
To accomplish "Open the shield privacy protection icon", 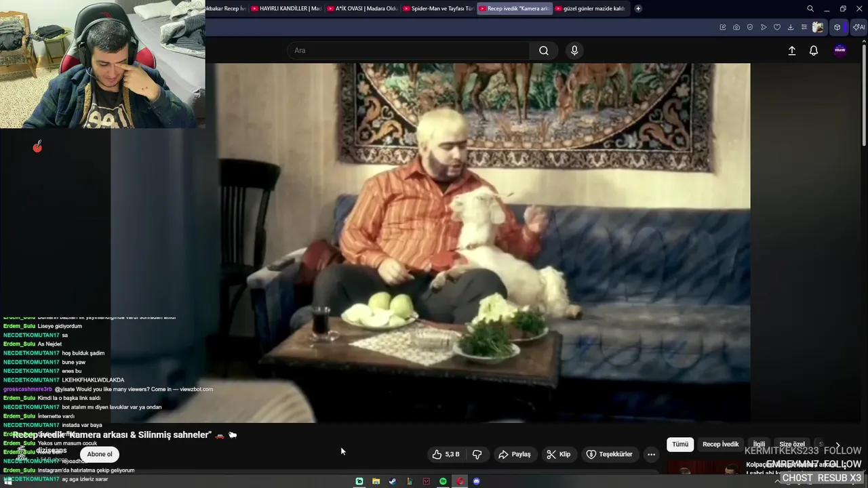I will (x=750, y=27).
